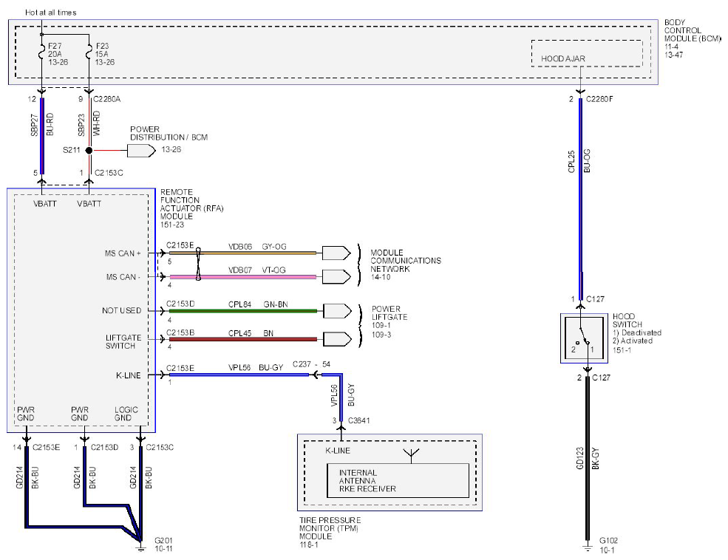Click the VDB07 VT-OG off-page arrow

pos(336,276)
